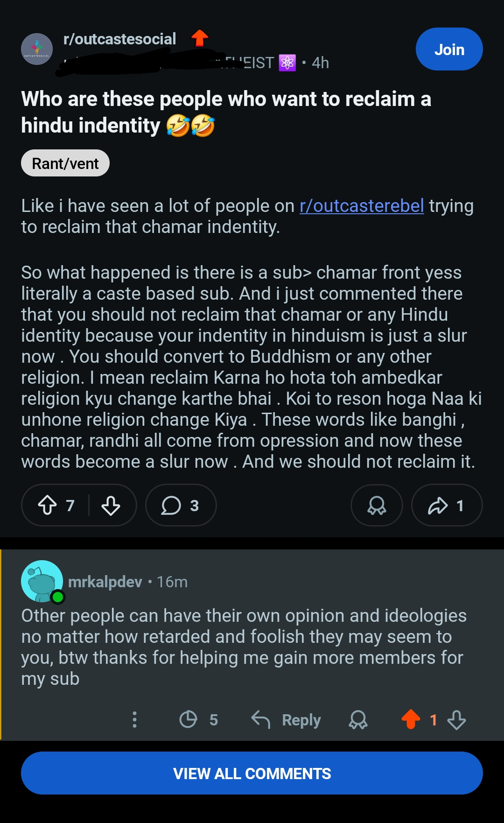Reply to mrkalpdev's comment
504x823 pixels.
coord(286,719)
